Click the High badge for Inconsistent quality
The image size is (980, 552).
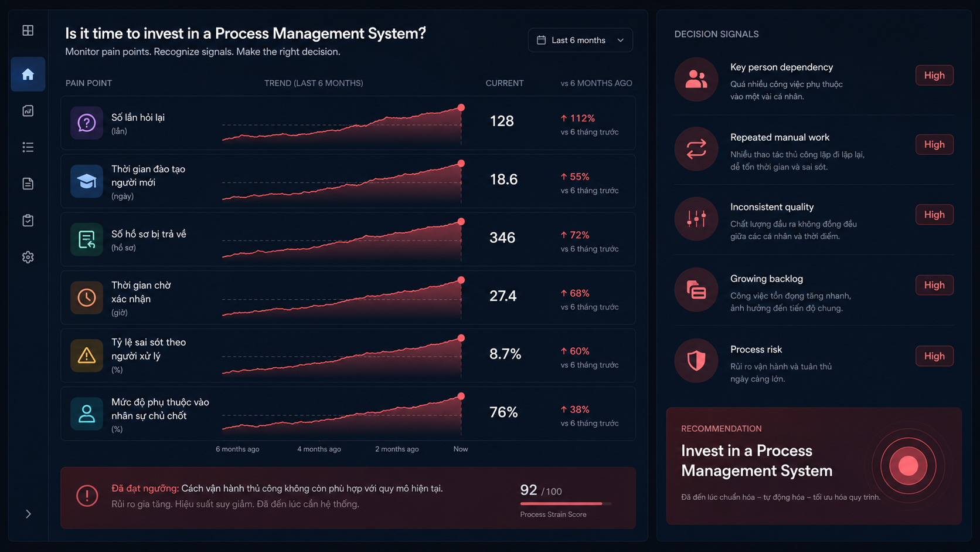pos(934,215)
